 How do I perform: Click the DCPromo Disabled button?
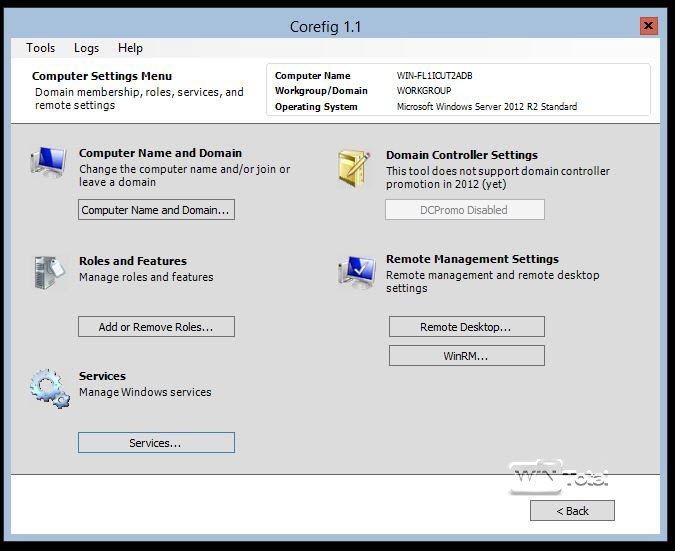point(464,210)
